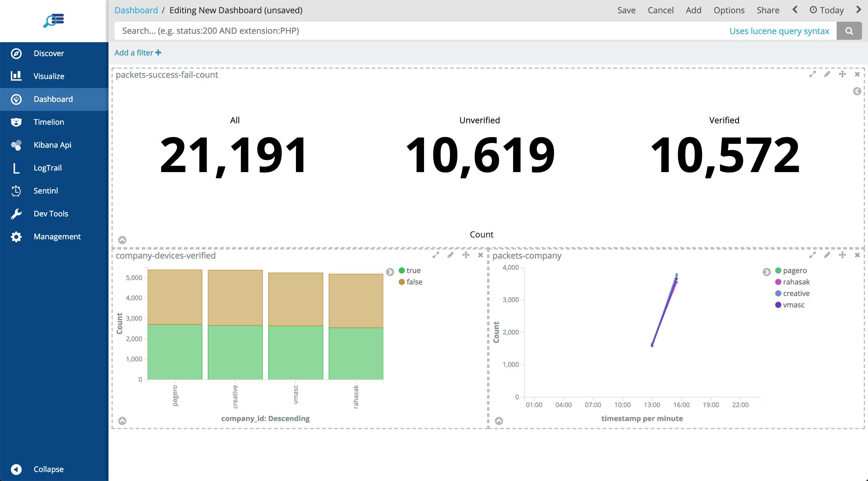
Task: Toggle the 'false' series in the legend
Action: [414, 282]
